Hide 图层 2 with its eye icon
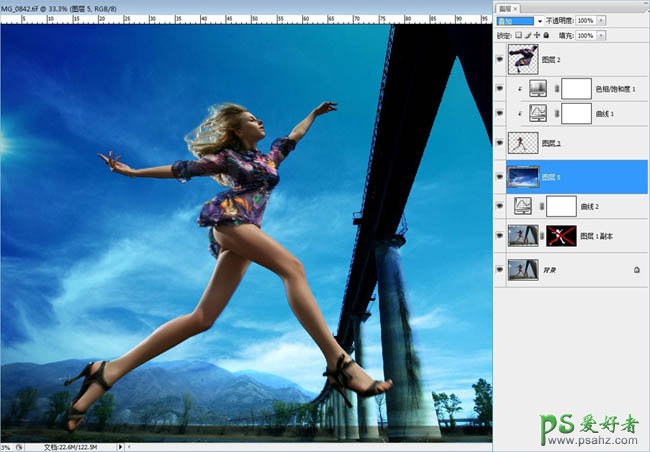650x452 pixels. 501,59
